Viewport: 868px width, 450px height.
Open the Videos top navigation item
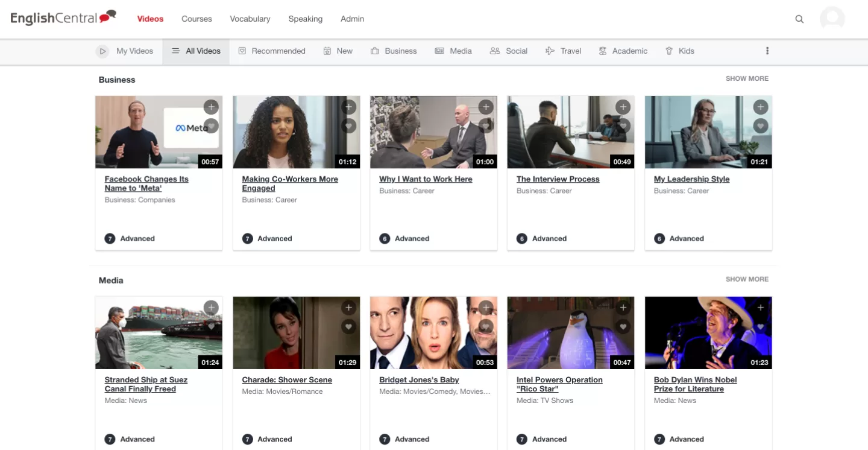click(x=150, y=19)
